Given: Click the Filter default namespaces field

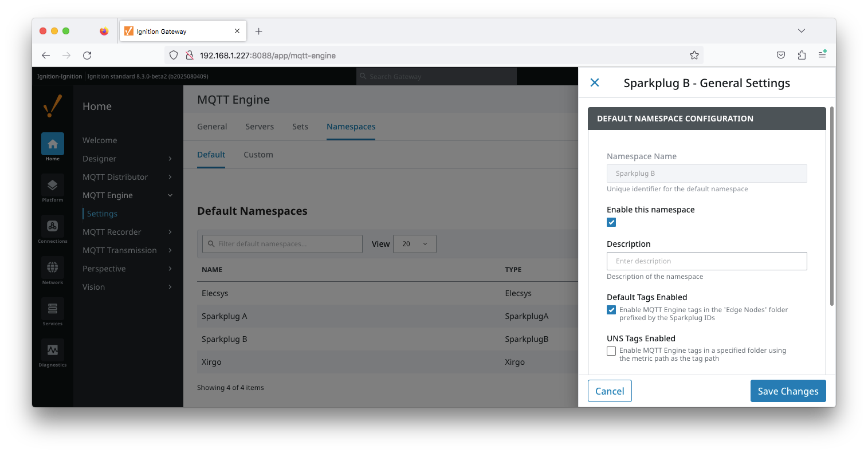Looking at the screenshot, I should [x=282, y=244].
